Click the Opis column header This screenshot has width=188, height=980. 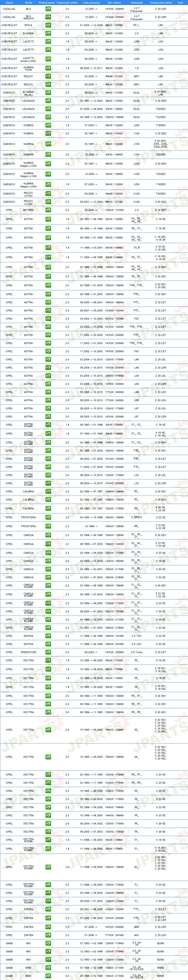click(x=180, y=2)
